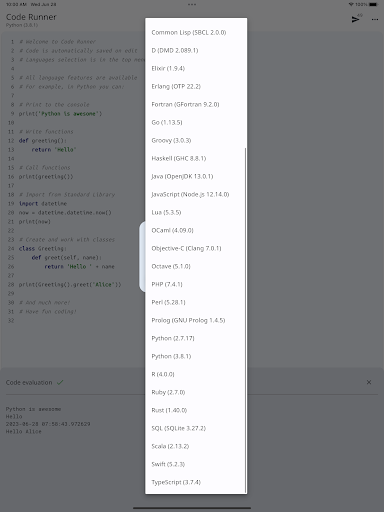Select PHP (7.4.1)
The width and height of the screenshot is (384, 512).
196,284
